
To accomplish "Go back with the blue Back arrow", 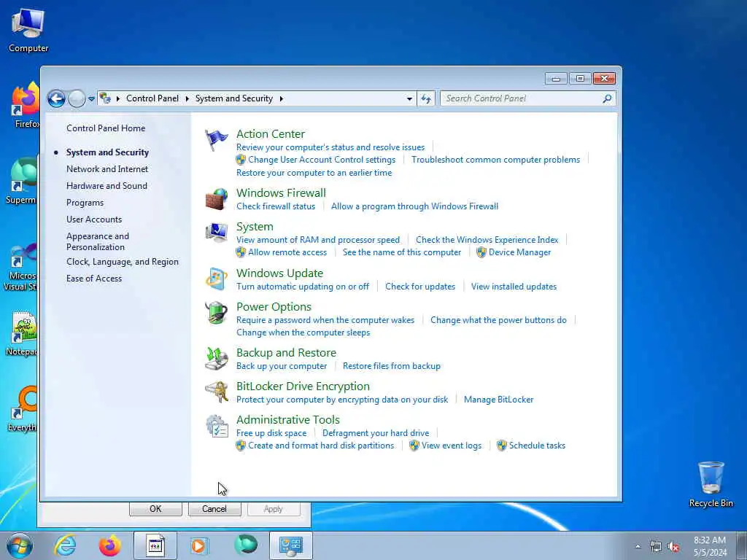I will [56, 98].
